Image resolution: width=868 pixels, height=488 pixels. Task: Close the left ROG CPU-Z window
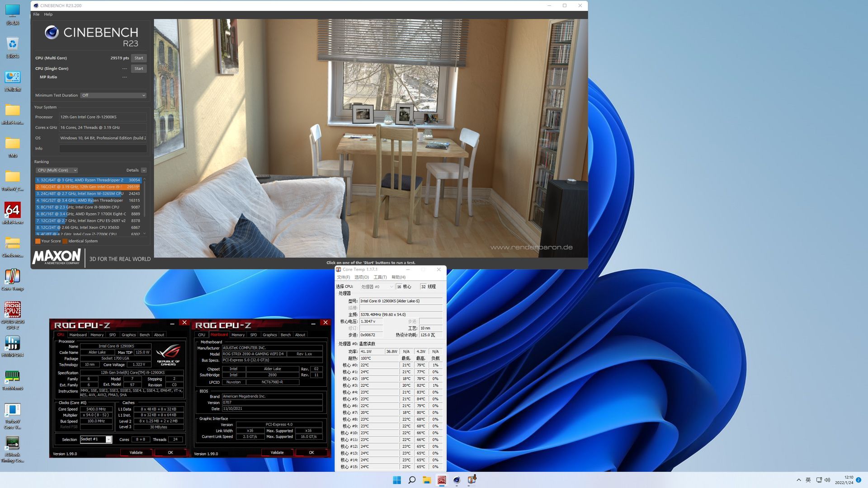pyautogui.click(x=184, y=323)
